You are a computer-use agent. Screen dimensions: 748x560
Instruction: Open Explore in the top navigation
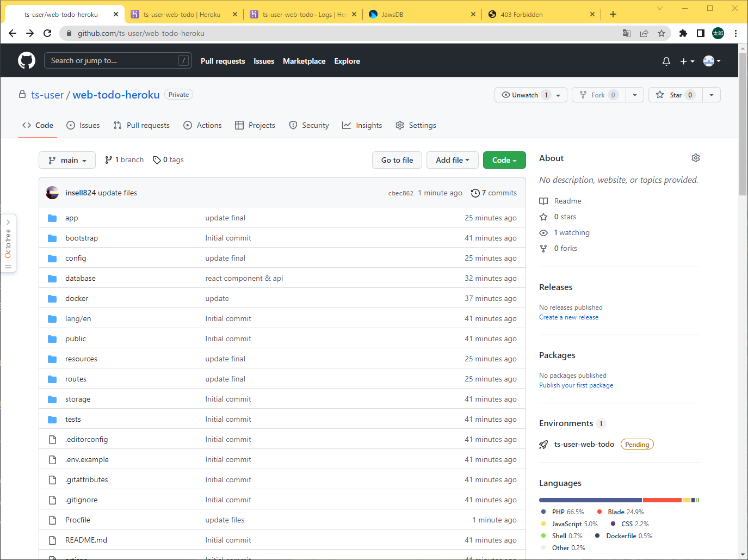pyautogui.click(x=347, y=61)
